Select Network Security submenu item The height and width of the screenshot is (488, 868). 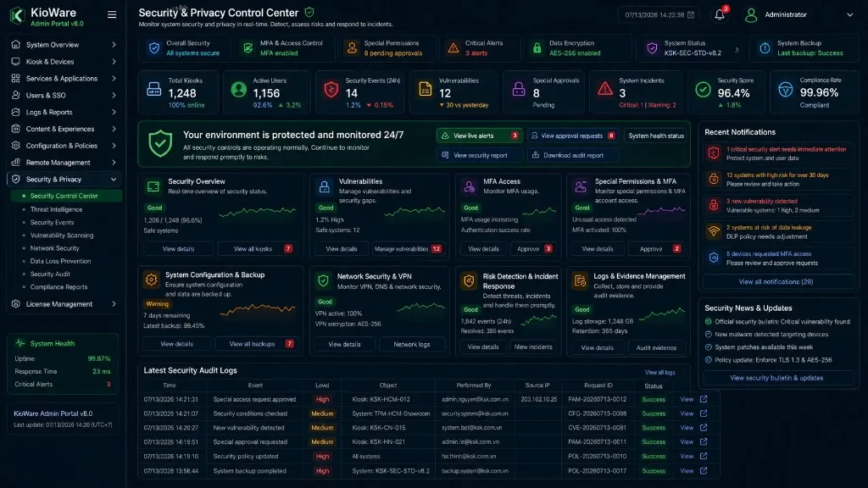[54, 248]
